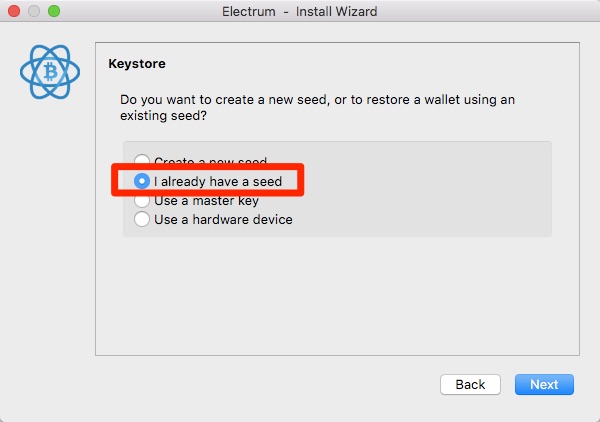Select the Create a new seed radio
This screenshot has width=600, height=422.
click(142, 159)
